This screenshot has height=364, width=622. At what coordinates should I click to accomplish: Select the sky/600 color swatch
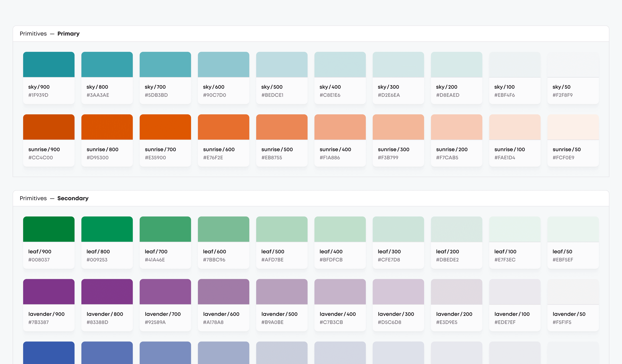pos(223,64)
